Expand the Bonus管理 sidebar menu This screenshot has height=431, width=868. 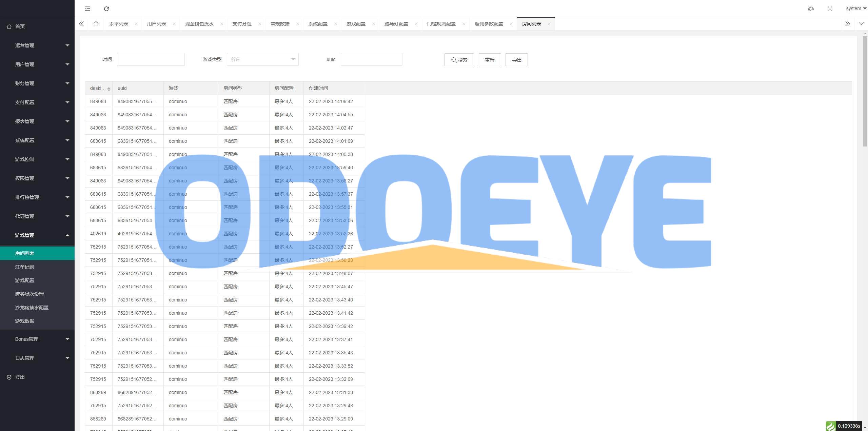[37, 339]
